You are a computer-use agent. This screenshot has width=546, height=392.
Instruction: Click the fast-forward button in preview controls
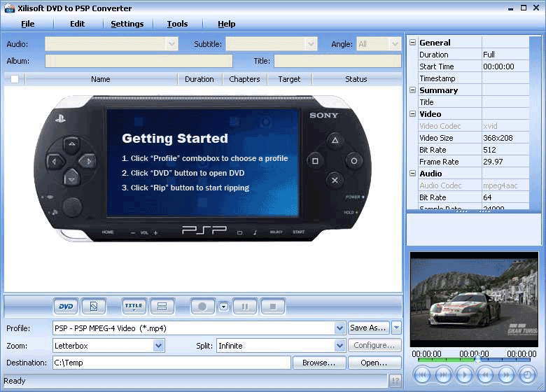(x=505, y=374)
